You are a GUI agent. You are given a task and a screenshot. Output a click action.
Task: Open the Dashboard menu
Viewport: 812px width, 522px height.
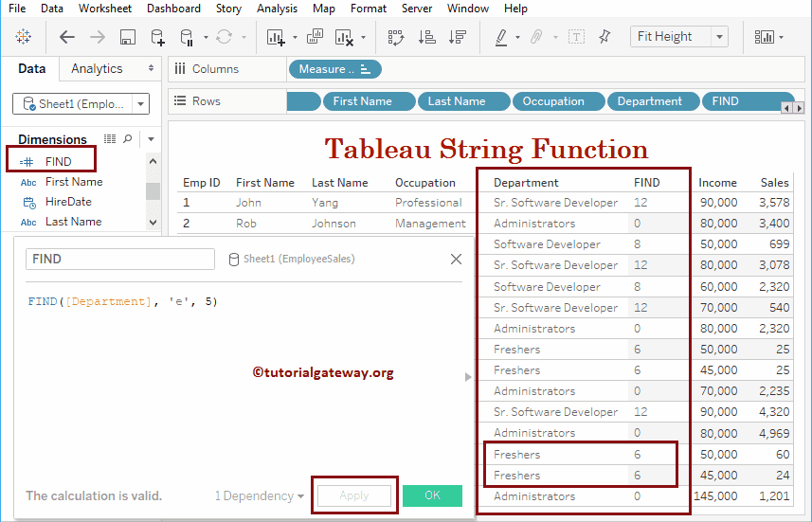(x=173, y=9)
